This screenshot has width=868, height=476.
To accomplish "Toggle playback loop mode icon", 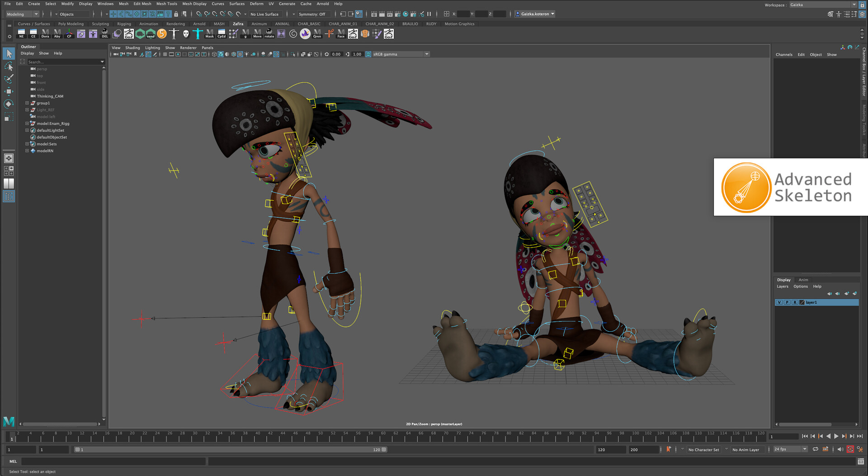I will point(815,449).
